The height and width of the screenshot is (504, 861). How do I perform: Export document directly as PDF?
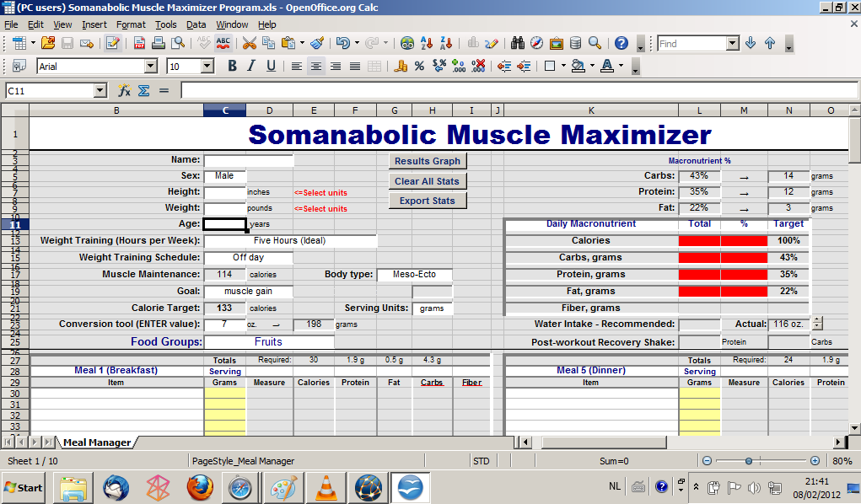coord(139,43)
